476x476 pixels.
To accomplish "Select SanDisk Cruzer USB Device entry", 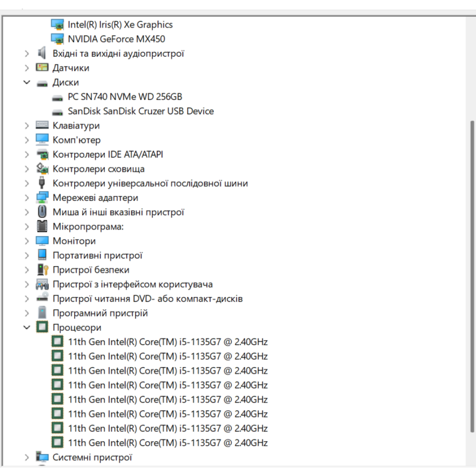I will (x=140, y=111).
